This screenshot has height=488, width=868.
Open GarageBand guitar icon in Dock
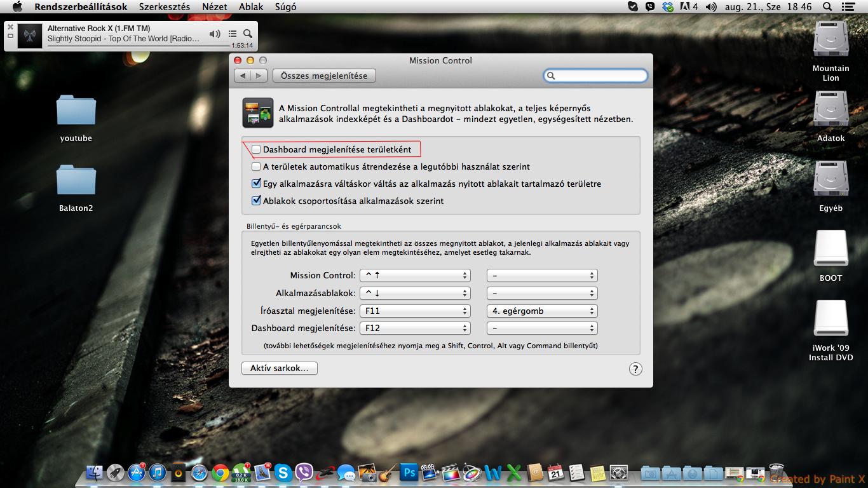(x=388, y=473)
